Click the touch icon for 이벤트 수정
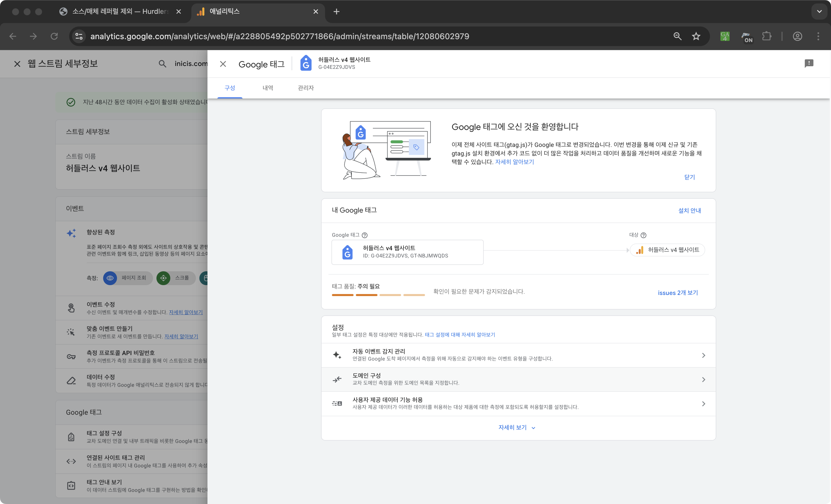 tap(71, 308)
